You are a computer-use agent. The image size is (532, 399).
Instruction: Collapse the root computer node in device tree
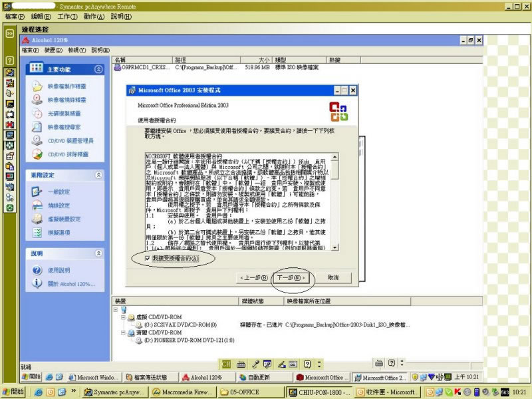click(116, 309)
